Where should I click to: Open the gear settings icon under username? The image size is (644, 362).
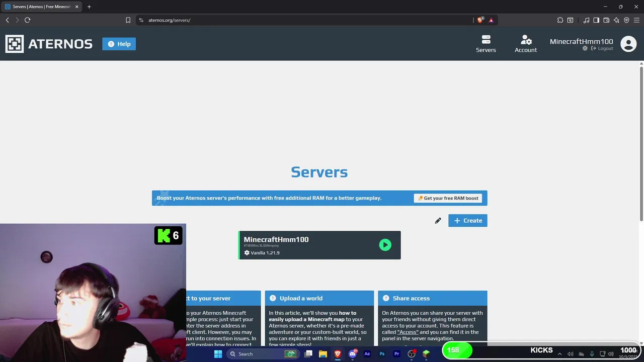[585, 48]
